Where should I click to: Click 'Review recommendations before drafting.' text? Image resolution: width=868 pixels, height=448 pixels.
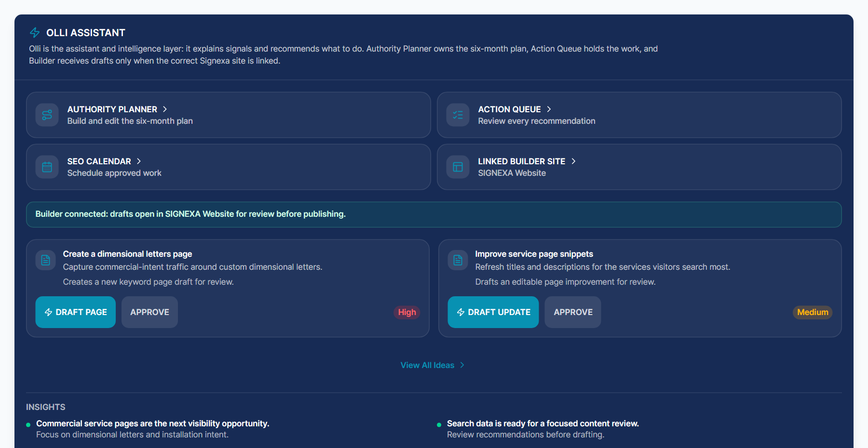point(526,435)
